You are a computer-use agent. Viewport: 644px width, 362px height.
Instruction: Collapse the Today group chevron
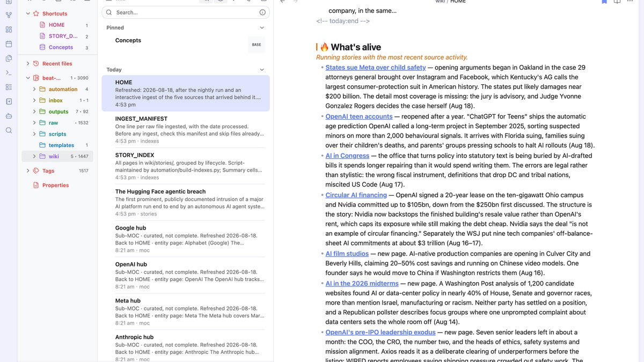click(x=262, y=70)
